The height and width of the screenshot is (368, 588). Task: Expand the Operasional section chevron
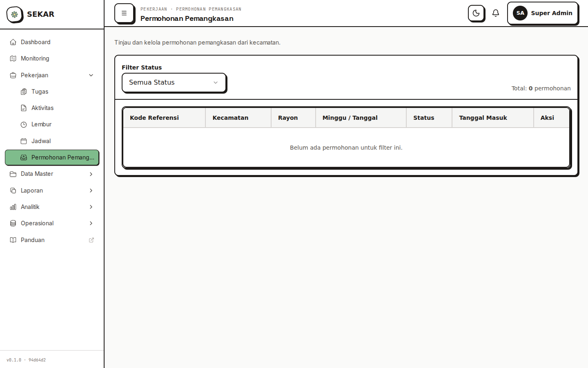coord(91,223)
